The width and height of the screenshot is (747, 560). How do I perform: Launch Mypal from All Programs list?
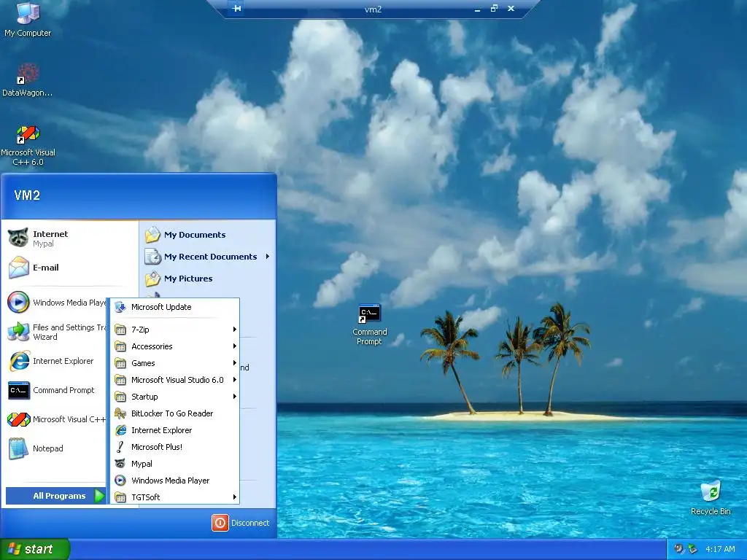click(175, 464)
